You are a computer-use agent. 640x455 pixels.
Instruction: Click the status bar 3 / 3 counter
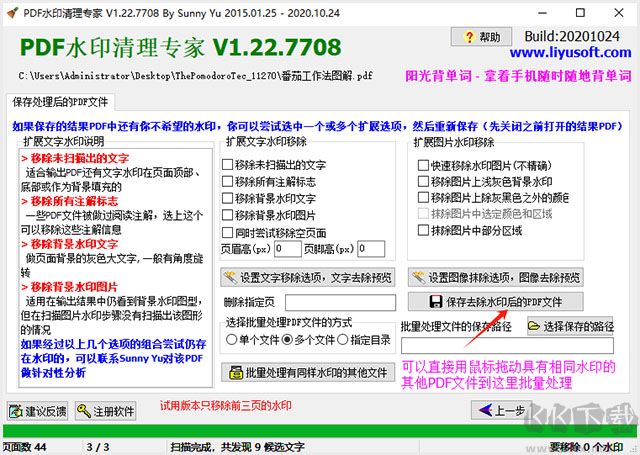(x=98, y=447)
